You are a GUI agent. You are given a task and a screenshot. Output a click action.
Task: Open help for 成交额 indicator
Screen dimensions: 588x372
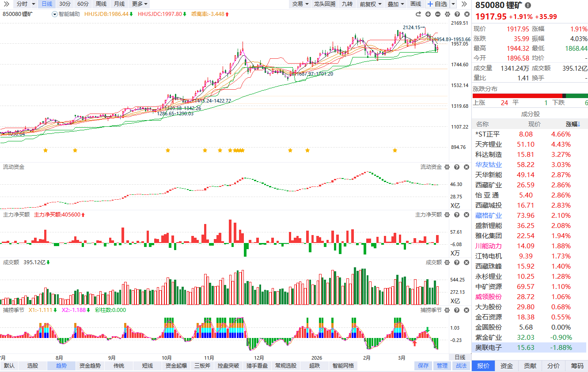[x=457, y=262]
